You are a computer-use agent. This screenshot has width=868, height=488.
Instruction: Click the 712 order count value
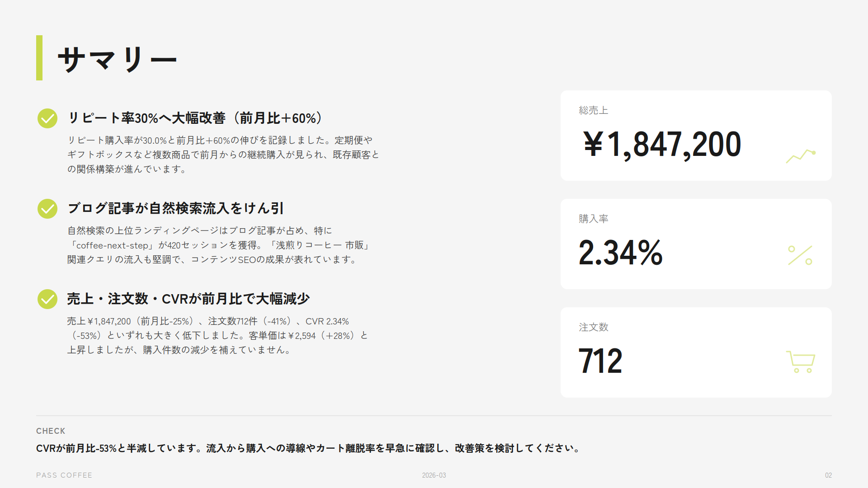[600, 361]
